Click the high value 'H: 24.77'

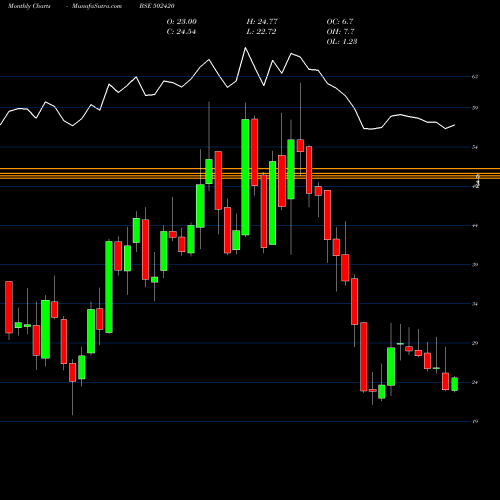pos(262,22)
